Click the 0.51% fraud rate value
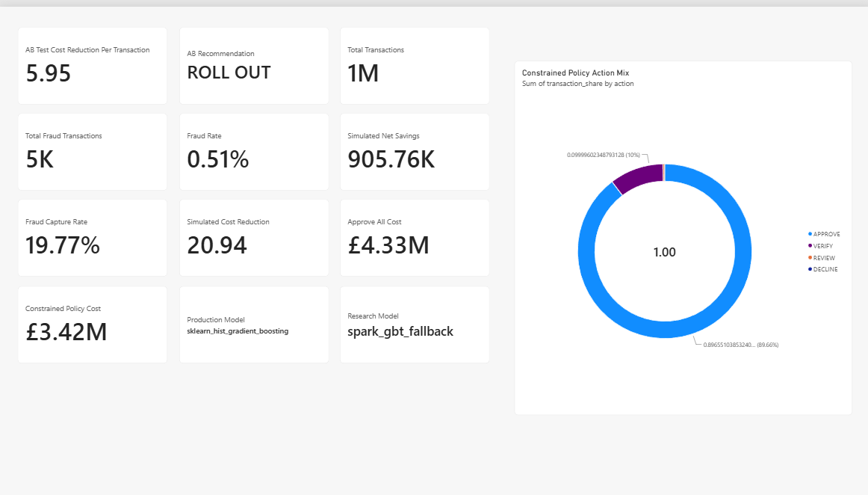This screenshot has height=495, width=868. tap(217, 160)
